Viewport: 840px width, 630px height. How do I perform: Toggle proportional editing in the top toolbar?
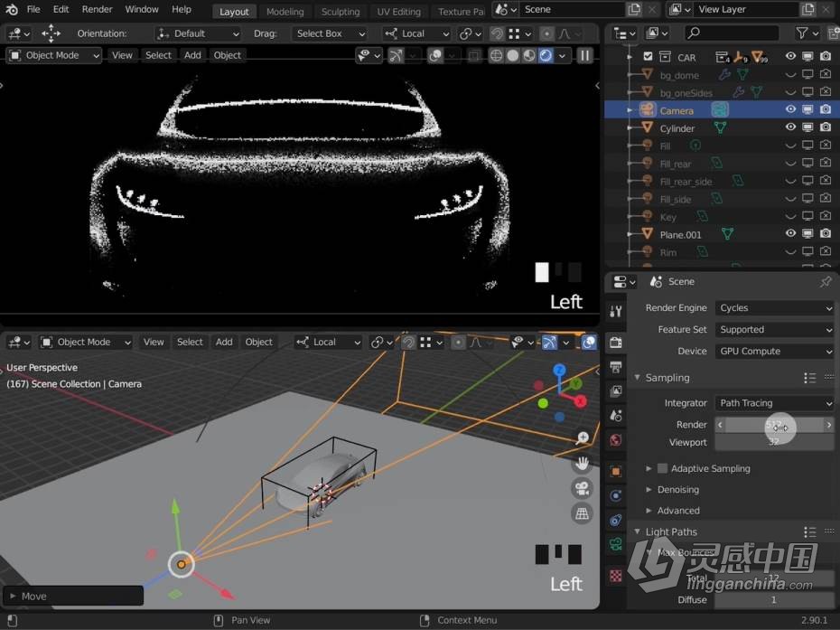coord(546,33)
